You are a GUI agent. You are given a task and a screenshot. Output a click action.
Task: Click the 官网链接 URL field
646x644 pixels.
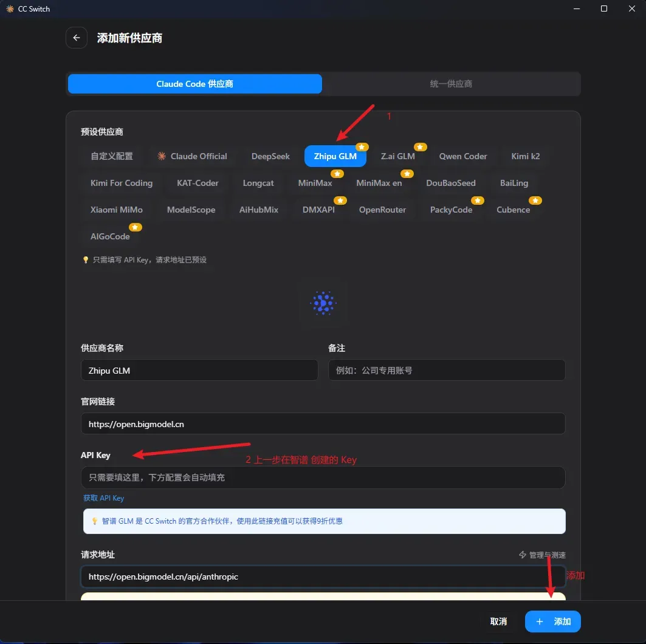[323, 423]
